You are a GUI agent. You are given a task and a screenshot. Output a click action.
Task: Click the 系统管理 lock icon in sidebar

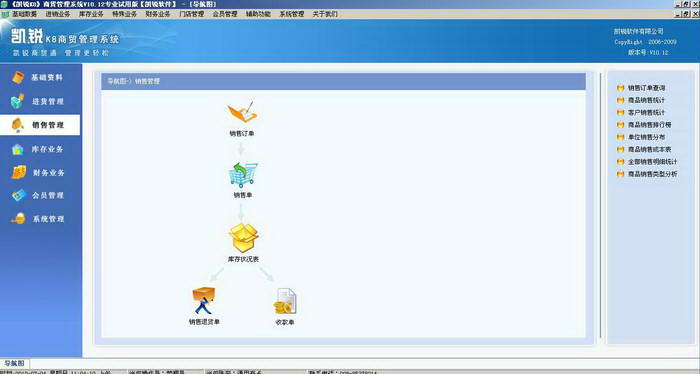pyautogui.click(x=18, y=219)
